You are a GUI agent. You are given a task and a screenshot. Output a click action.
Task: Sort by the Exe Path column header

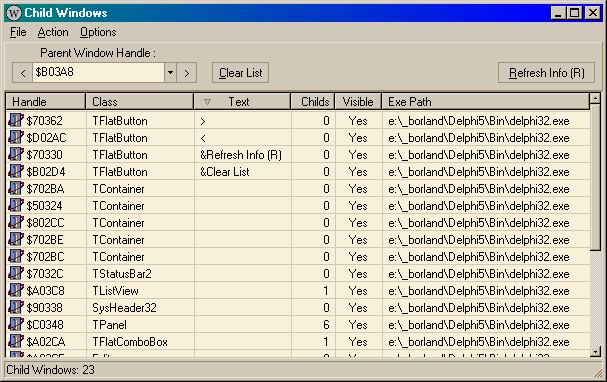(486, 102)
